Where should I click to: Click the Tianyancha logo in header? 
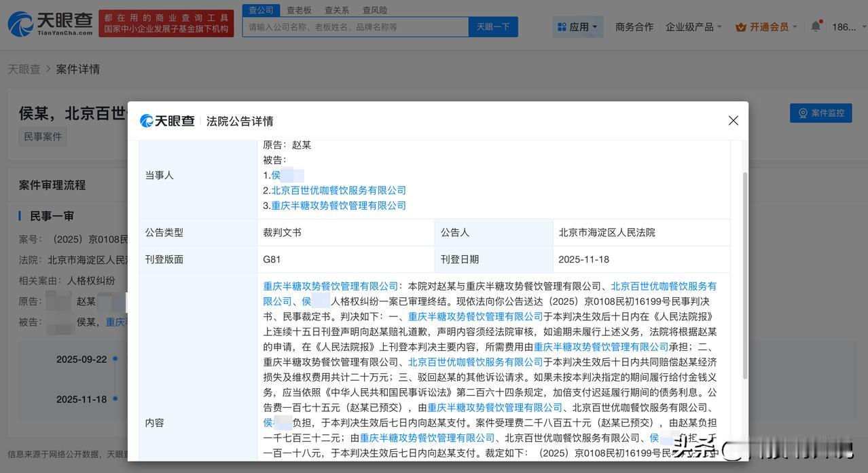pos(50,24)
